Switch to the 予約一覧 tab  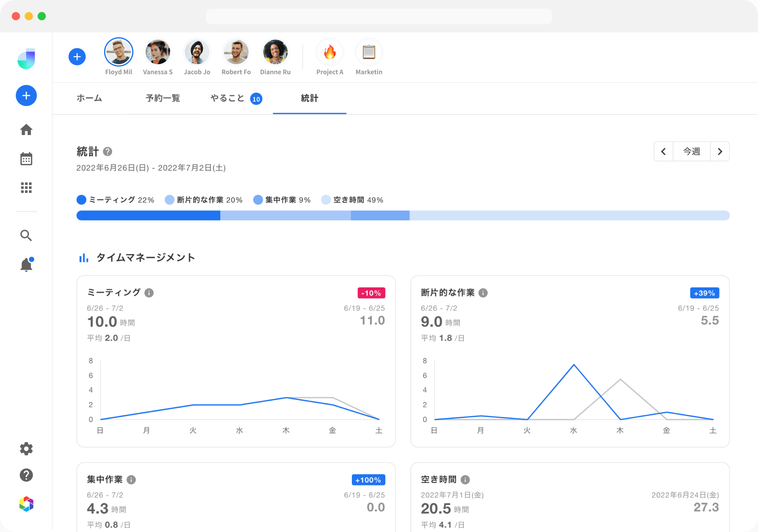163,98
